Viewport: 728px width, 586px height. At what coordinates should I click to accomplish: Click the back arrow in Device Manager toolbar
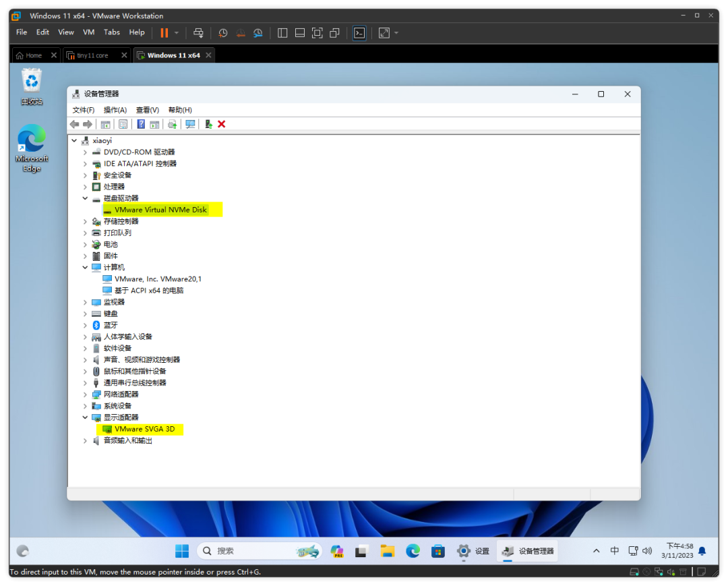[75, 124]
